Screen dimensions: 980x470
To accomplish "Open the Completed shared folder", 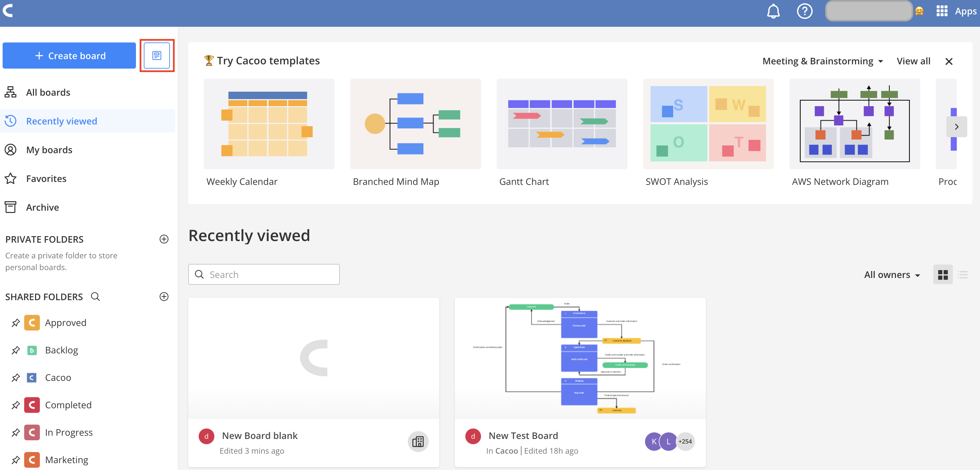I will (68, 405).
